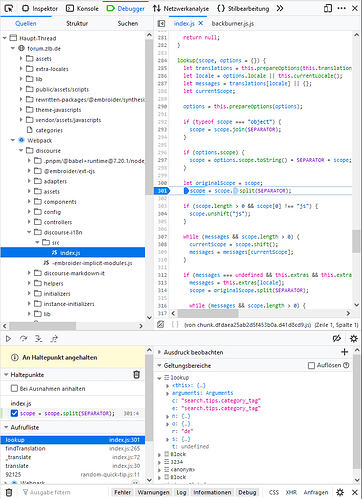This screenshot has width=362, height=499.
Task: Clear console output with trash icon
Action: tap(9, 492)
